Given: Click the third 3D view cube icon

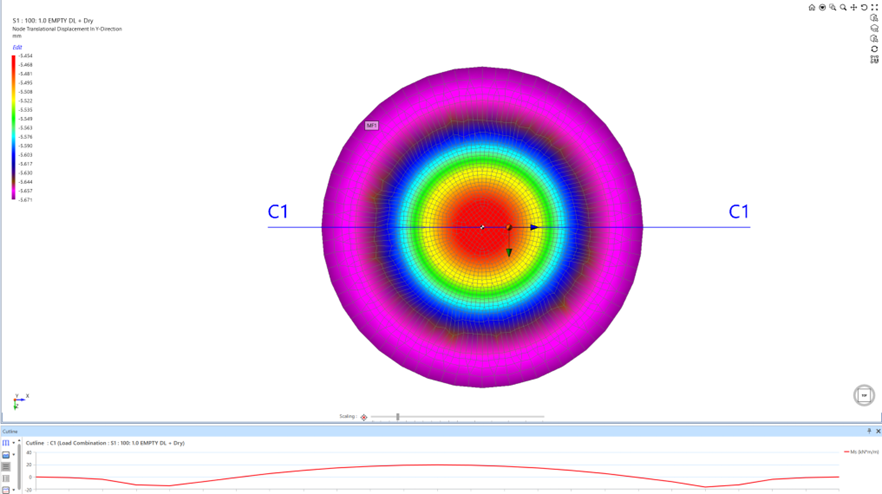Looking at the screenshot, I should coord(874,39).
